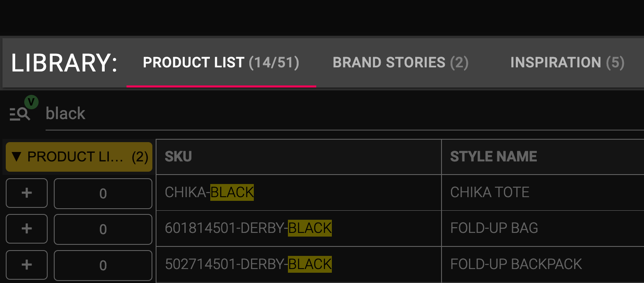This screenshot has height=283, width=644.
Task: Edit quantity field for 601814501-DERBY-BLACK row
Action: 103,229
